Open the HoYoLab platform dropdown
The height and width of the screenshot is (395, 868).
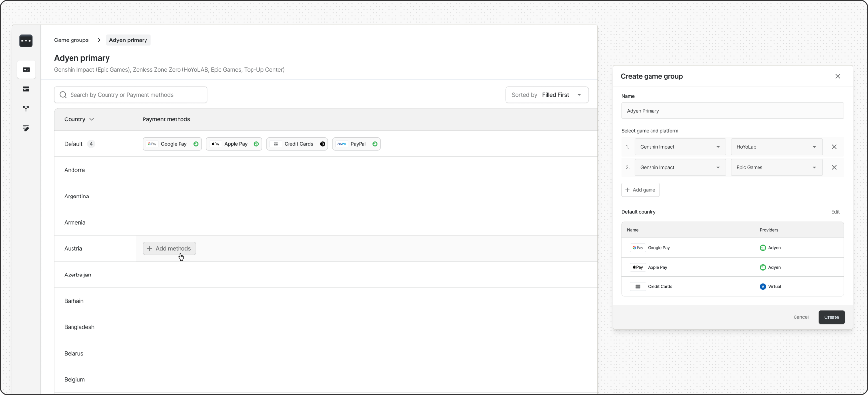click(776, 147)
